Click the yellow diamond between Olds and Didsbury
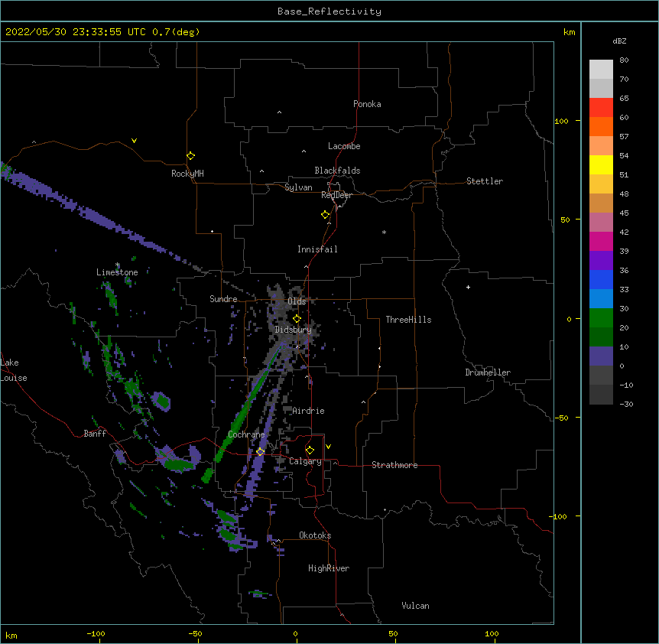Image resolution: width=659 pixels, height=644 pixels. tap(297, 319)
